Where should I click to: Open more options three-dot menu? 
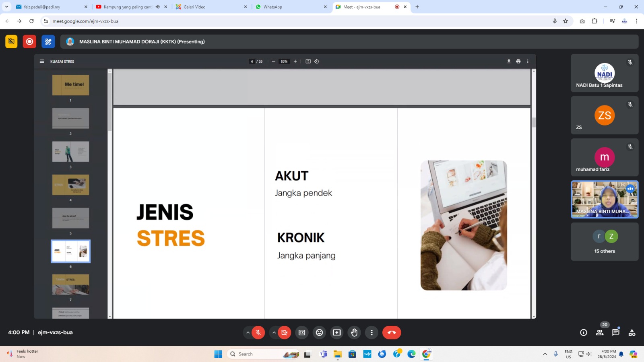pos(372,332)
